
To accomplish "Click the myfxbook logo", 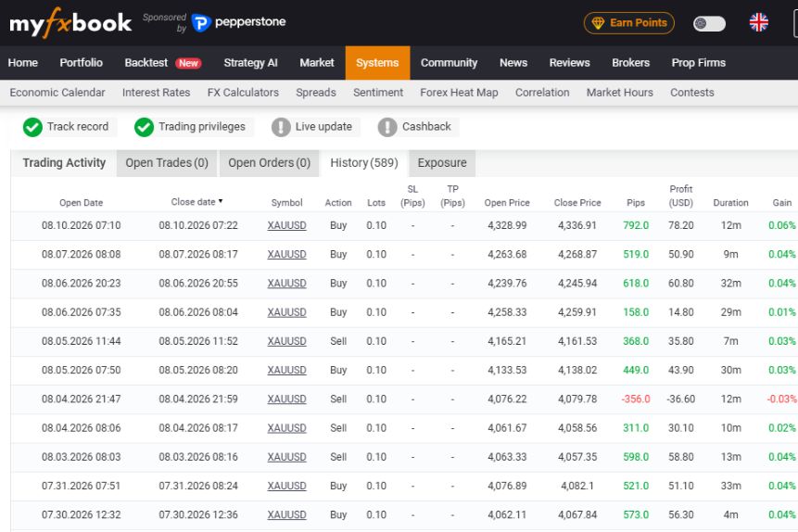I will [70, 23].
